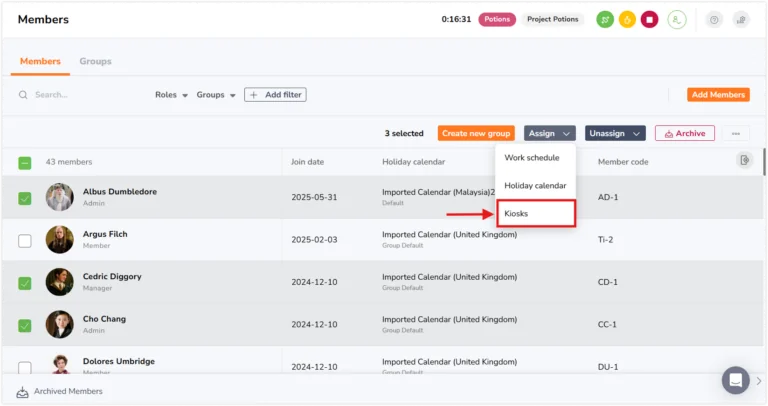This screenshot has height=406, width=768.
Task: Click the yellow break button in header
Action: tap(627, 20)
